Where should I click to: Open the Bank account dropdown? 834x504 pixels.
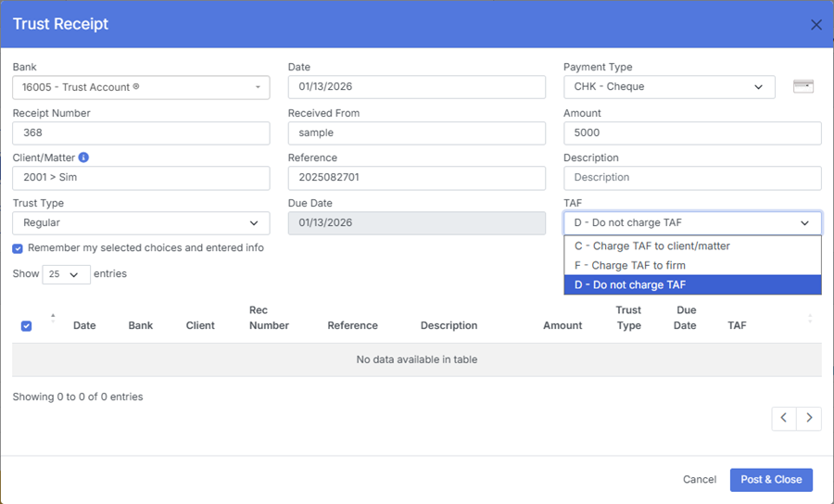[x=141, y=87]
